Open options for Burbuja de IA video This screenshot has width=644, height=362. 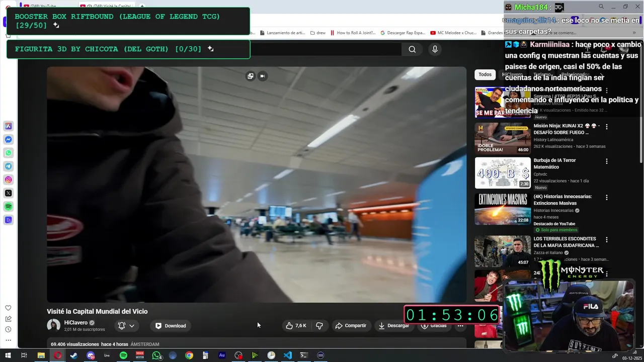607,161
